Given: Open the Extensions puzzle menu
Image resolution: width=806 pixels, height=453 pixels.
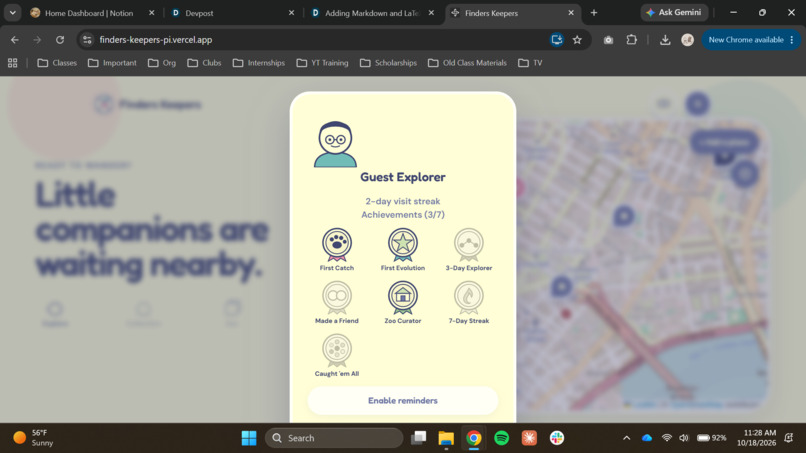Looking at the screenshot, I should coord(631,40).
